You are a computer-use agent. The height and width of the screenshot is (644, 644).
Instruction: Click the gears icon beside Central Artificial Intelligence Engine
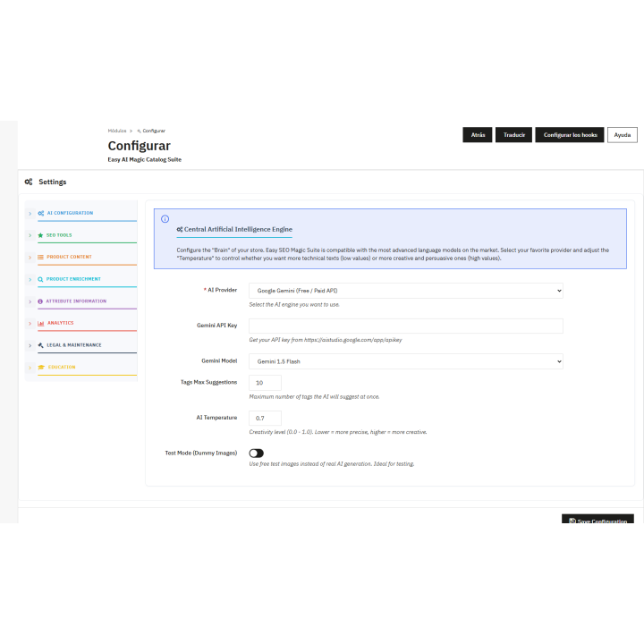click(180, 230)
